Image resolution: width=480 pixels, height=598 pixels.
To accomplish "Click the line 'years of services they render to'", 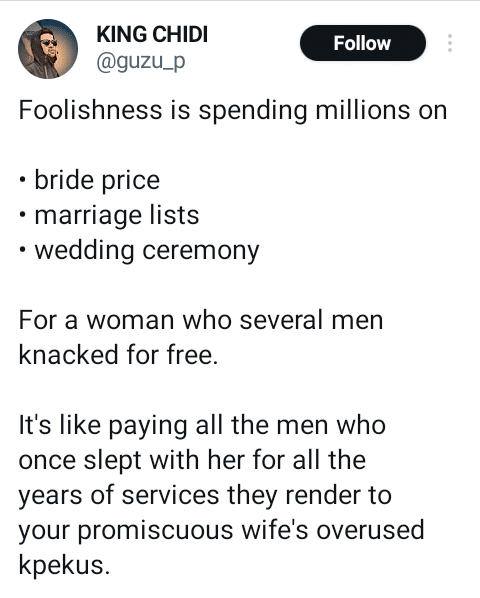I will coord(205,496).
